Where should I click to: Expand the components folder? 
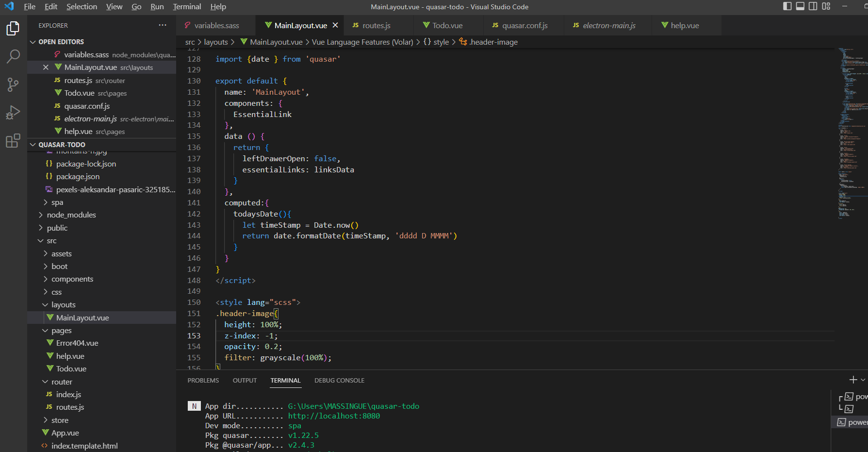click(x=72, y=279)
